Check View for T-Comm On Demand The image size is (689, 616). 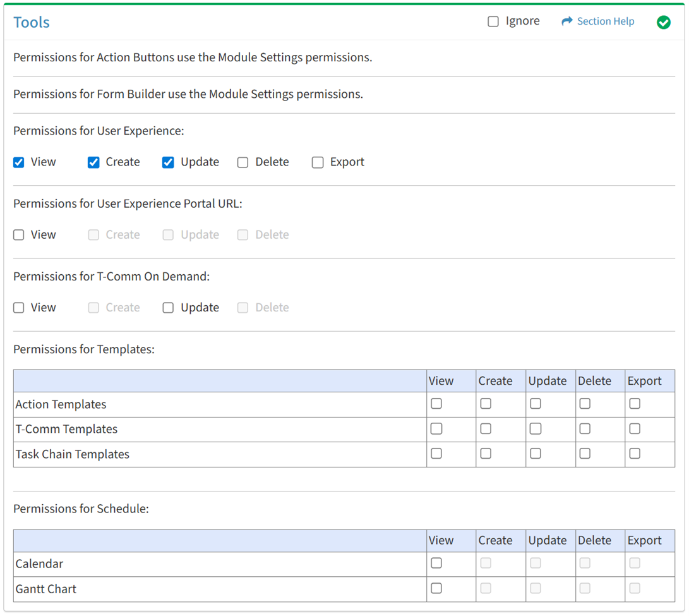(19, 308)
